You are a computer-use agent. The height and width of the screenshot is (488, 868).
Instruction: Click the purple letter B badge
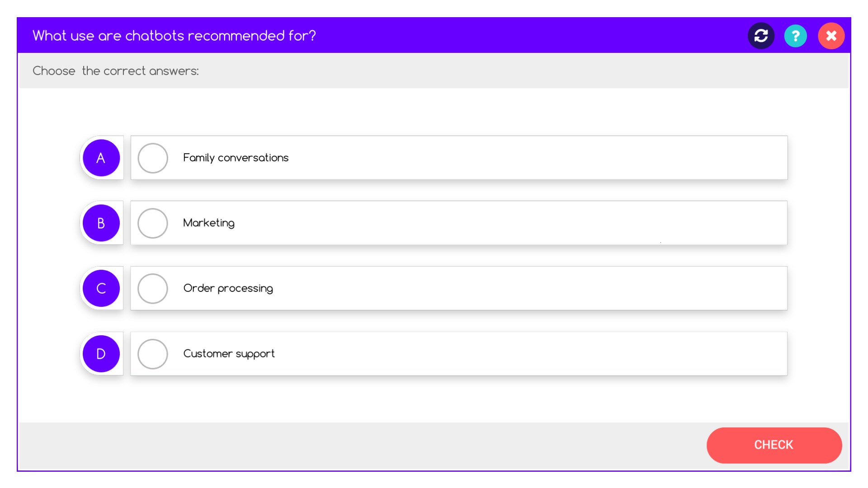click(x=101, y=223)
